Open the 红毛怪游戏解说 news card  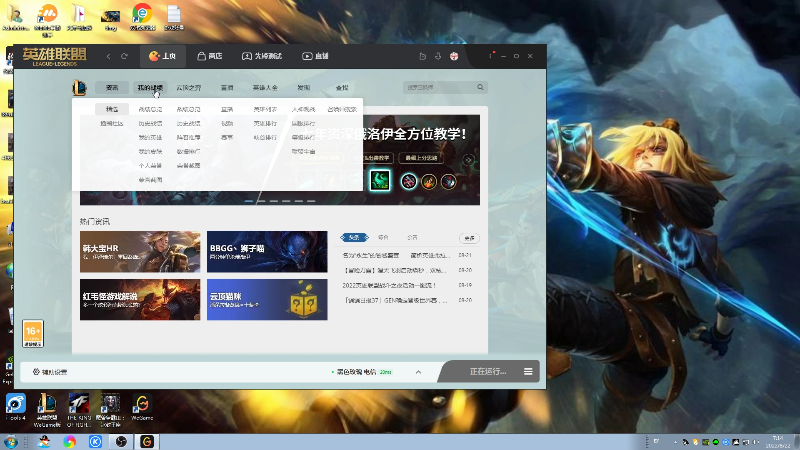(x=140, y=299)
